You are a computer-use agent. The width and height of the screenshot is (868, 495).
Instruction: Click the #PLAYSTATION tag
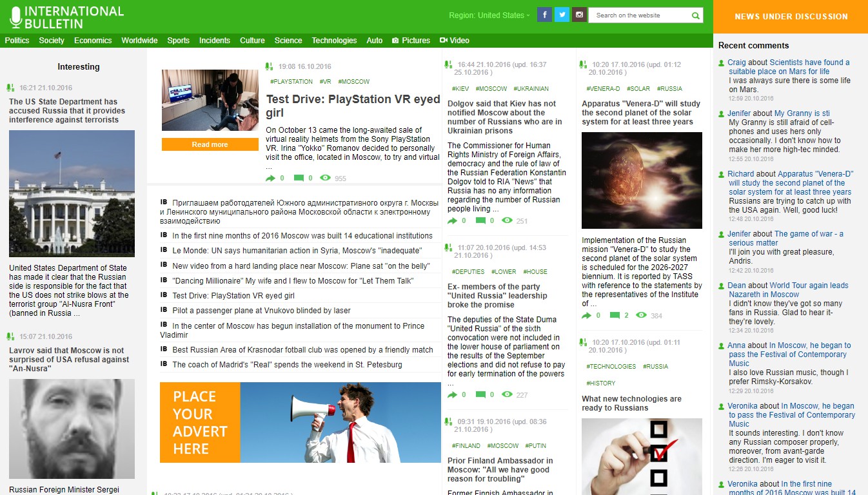291,82
